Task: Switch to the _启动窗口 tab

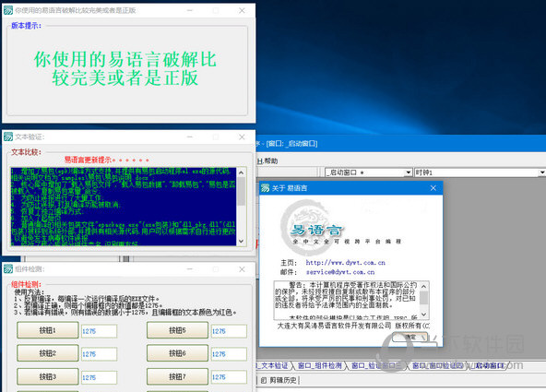Action: click(x=490, y=365)
